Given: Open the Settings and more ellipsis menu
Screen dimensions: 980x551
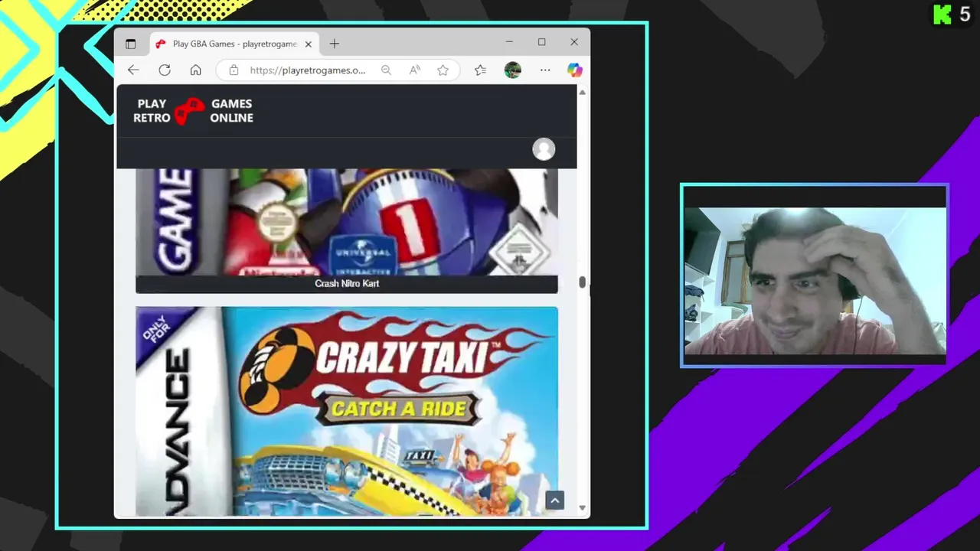Looking at the screenshot, I should coord(545,70).
